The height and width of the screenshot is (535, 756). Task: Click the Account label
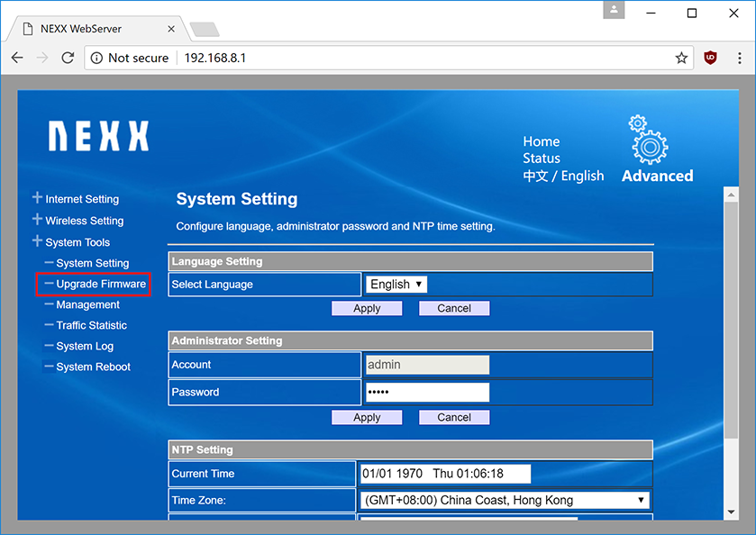coord(191,365)
